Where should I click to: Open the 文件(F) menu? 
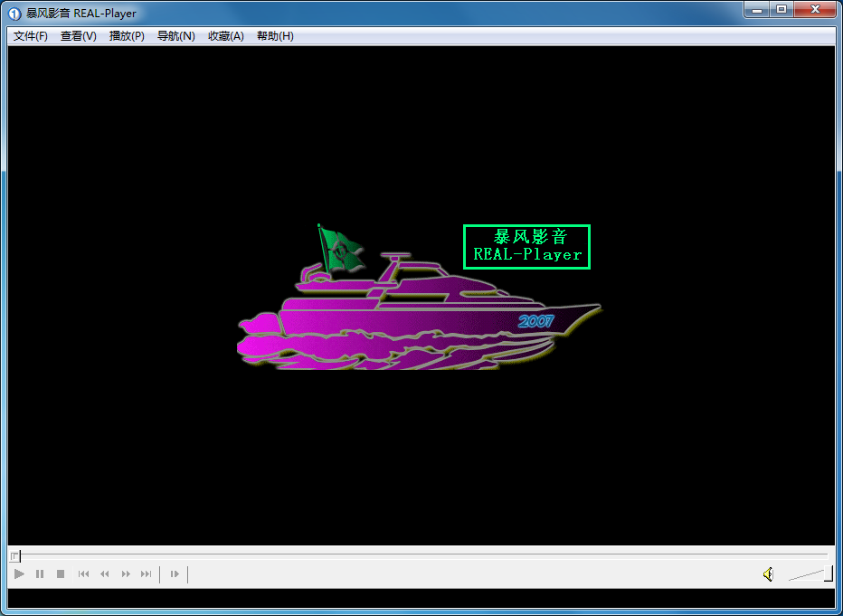click(x=31, y=36)
